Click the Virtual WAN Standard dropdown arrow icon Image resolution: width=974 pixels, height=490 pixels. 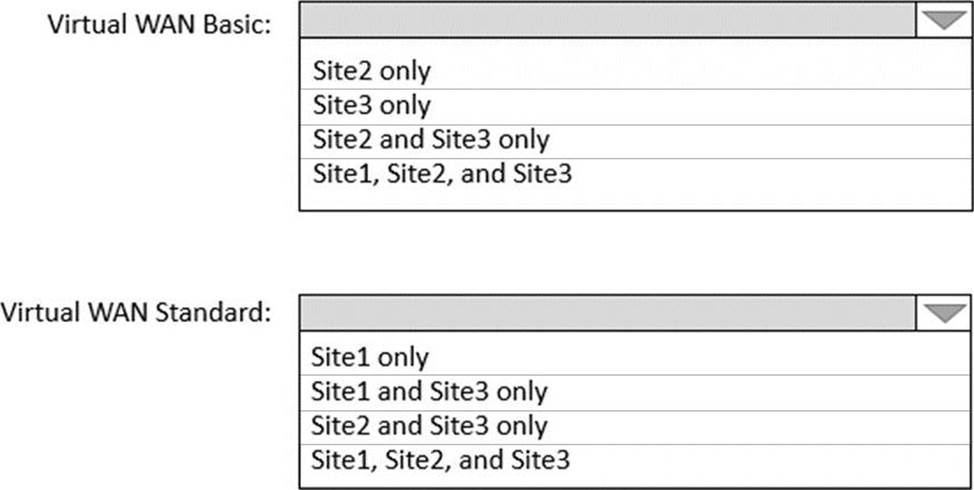coord(943,313)
